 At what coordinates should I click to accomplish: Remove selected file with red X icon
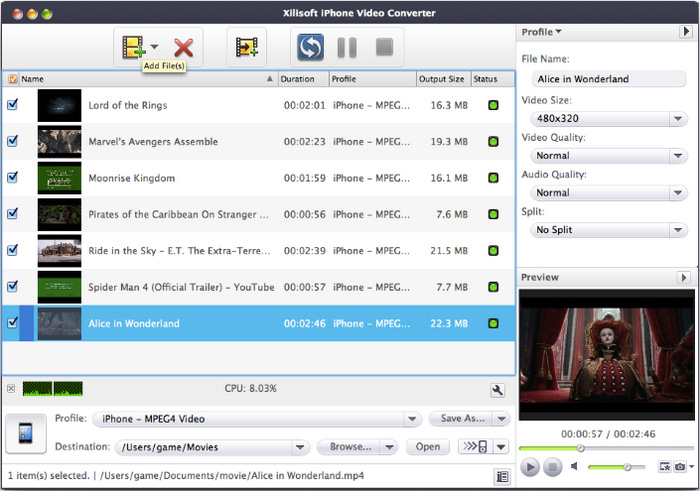pyautogui.click(x=183, y=46)
